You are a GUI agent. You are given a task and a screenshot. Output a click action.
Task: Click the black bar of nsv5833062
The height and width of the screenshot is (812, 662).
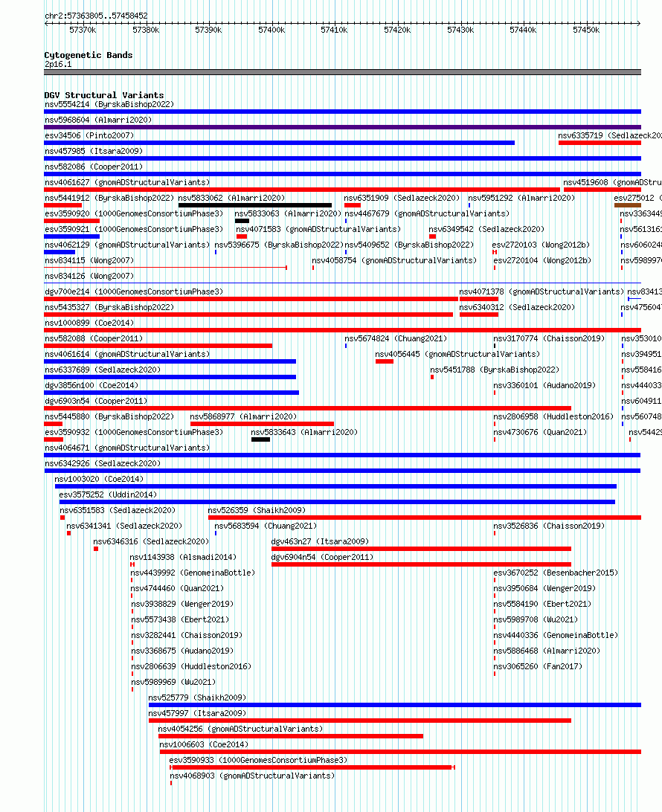coord(255,205)
